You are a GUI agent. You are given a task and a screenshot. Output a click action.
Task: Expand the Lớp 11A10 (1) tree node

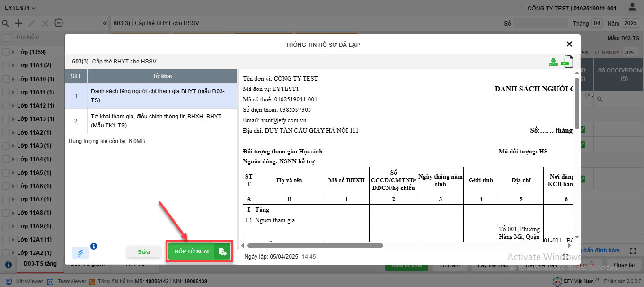click(x=13, y=79)
